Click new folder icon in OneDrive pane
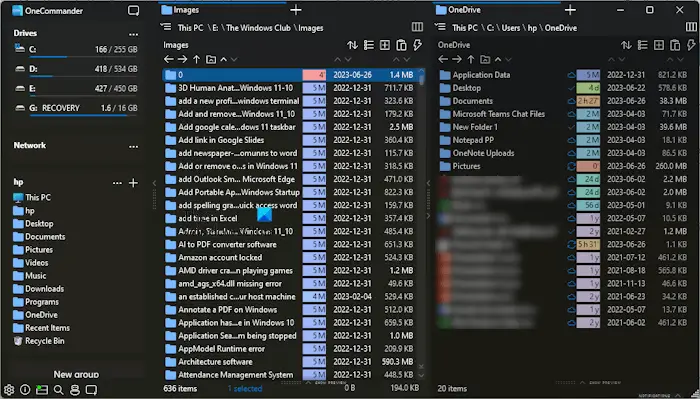The height and width of the screenshot is (399, 700). [x=485, y=59]
